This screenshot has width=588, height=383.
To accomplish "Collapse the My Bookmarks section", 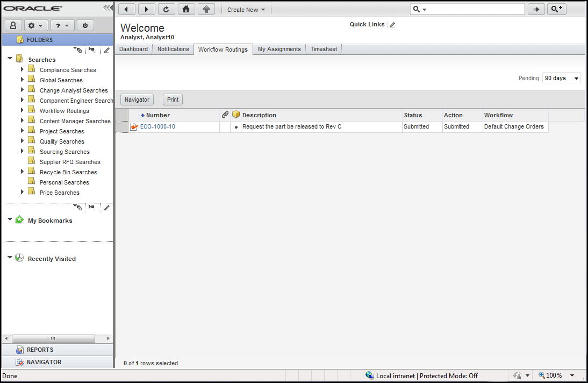I will tap(10, 220).
